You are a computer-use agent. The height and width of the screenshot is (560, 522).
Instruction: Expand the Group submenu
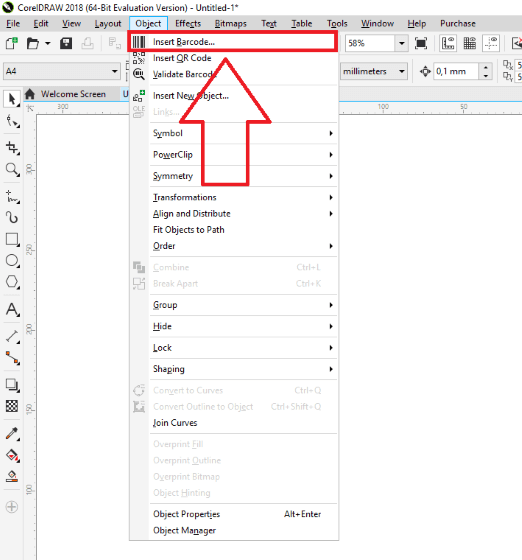coord(244,305)
